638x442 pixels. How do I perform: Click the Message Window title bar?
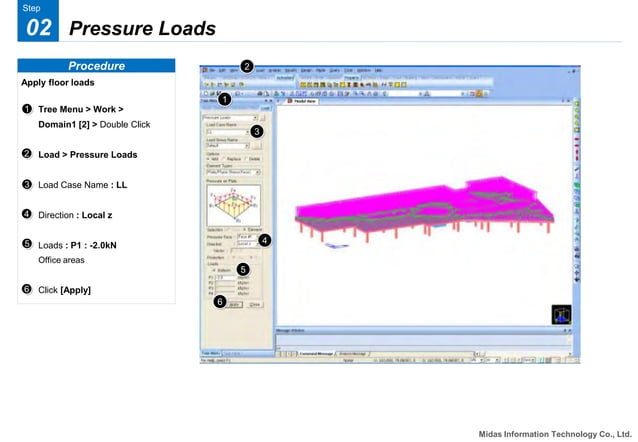[424, 330]
